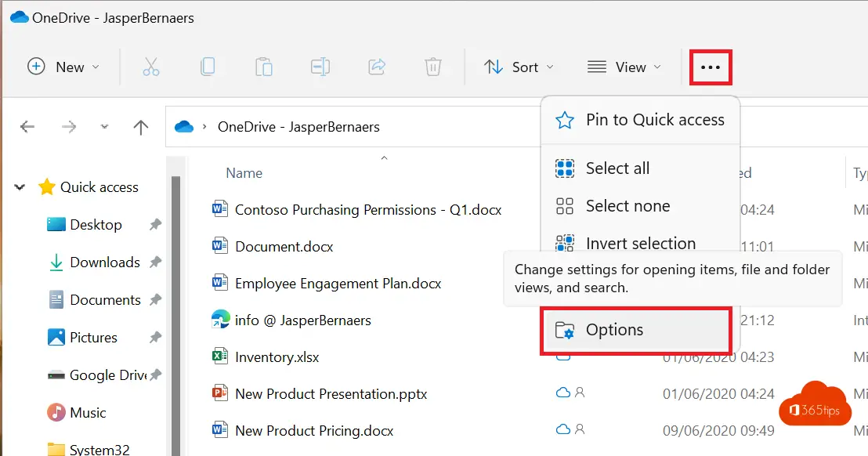Collapse the Quick access section
868x456 pixels.
(19, 186)
